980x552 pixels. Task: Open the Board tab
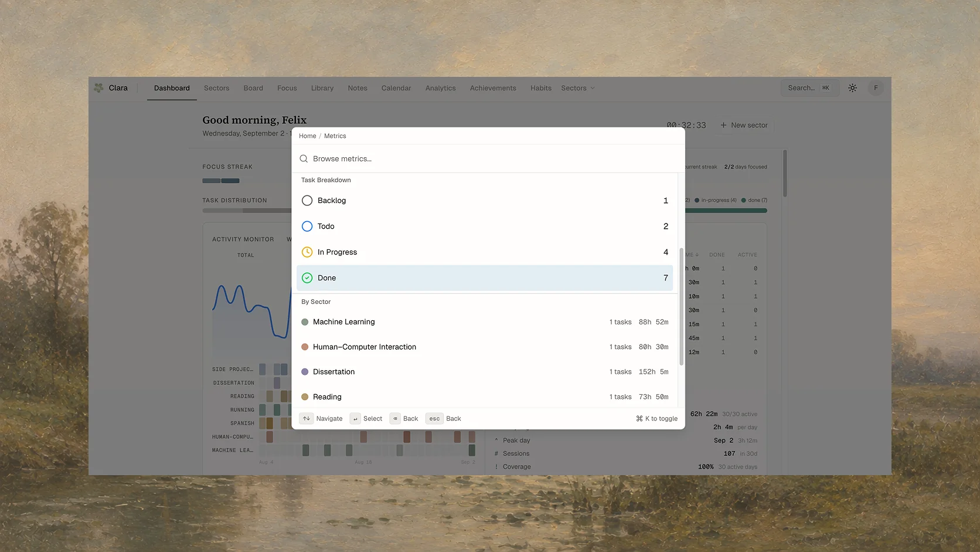pos(253,88)
